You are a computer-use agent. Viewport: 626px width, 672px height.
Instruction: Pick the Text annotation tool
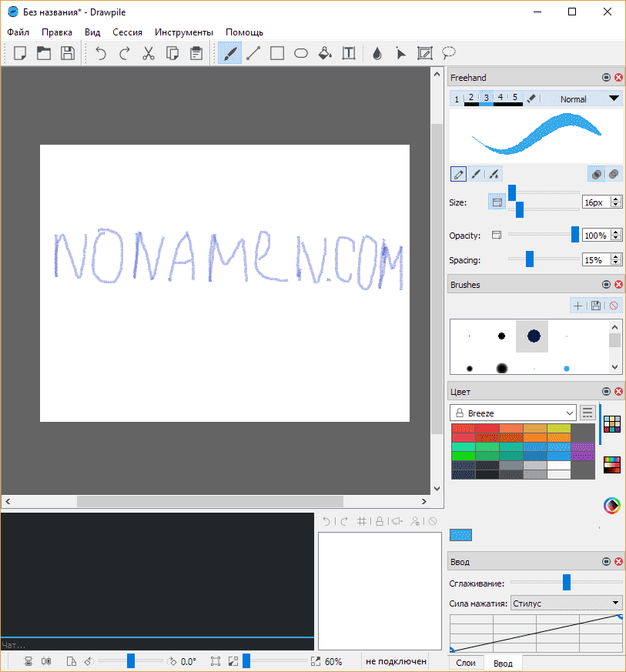coord(349,53)
